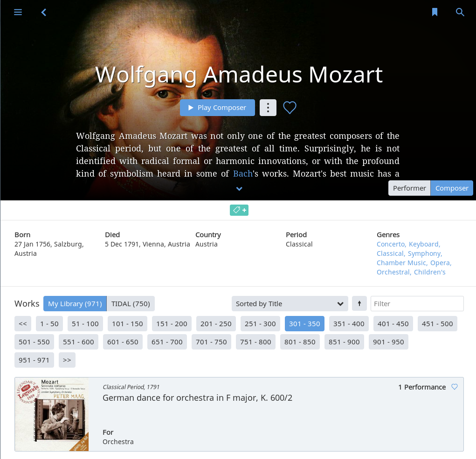
Task: Jump to next page with >> button
Action: 67,360
